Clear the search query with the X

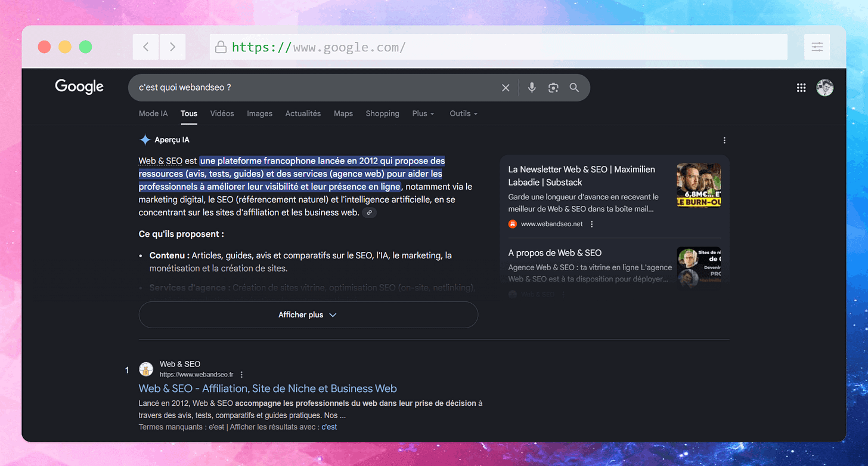coord(506,87)
